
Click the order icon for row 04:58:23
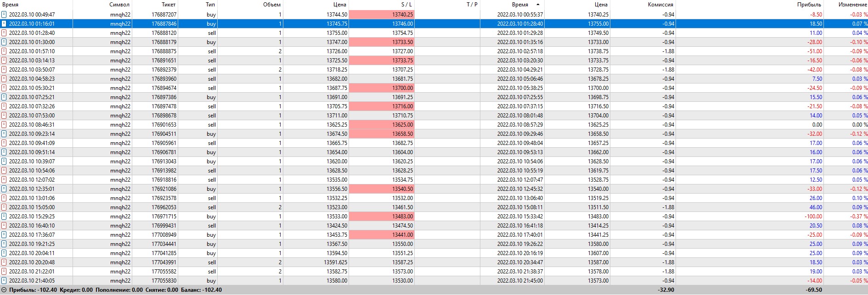tap(4, 79)
